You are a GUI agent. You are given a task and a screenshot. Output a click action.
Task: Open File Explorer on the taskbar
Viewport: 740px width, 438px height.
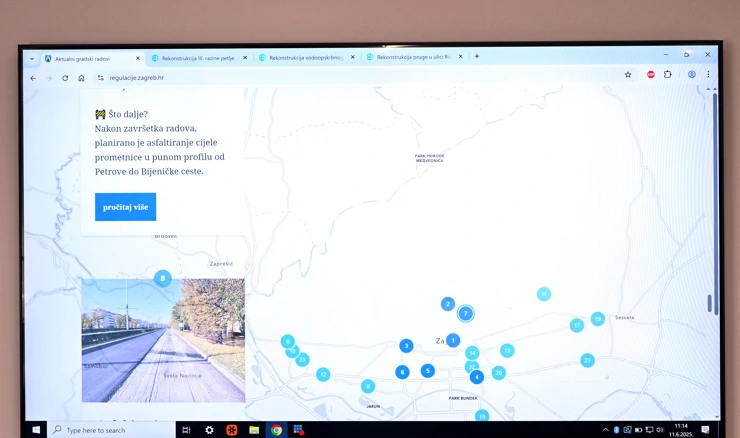(x=254, y=430)
